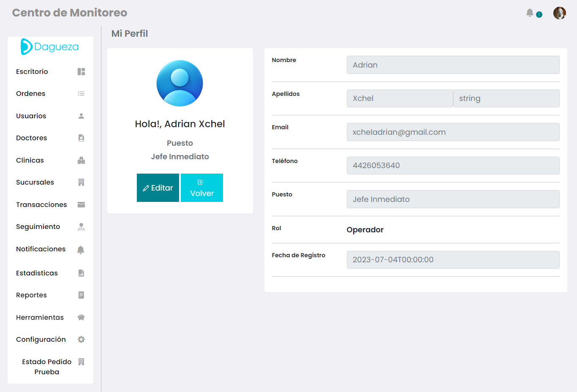577x392 pixels.
Task: Click the Transacciones card icon
Action: [81, 205]
